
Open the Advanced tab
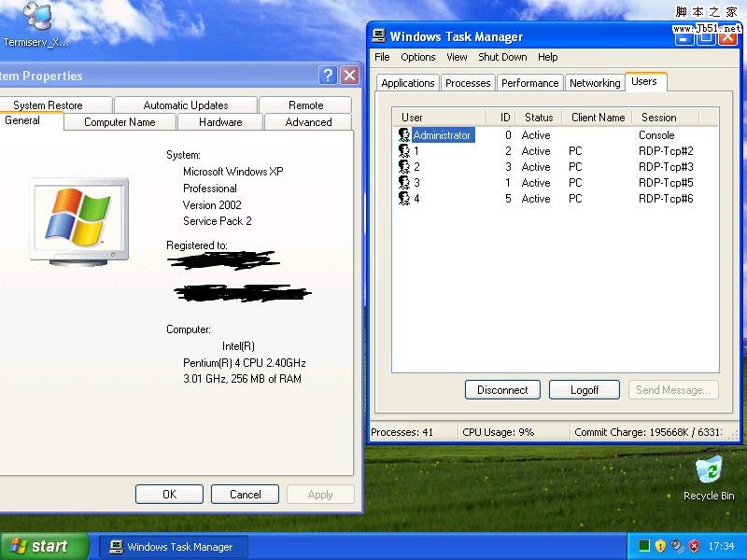point(308,122)
